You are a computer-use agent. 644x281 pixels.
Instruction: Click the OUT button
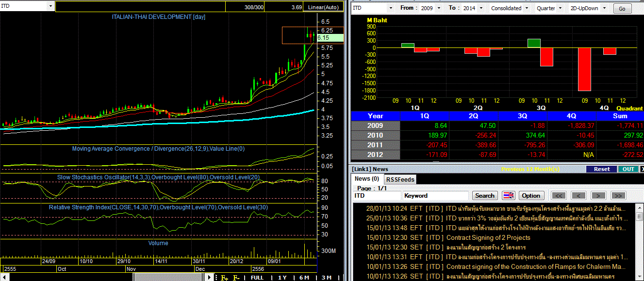(x=628, y=169)
